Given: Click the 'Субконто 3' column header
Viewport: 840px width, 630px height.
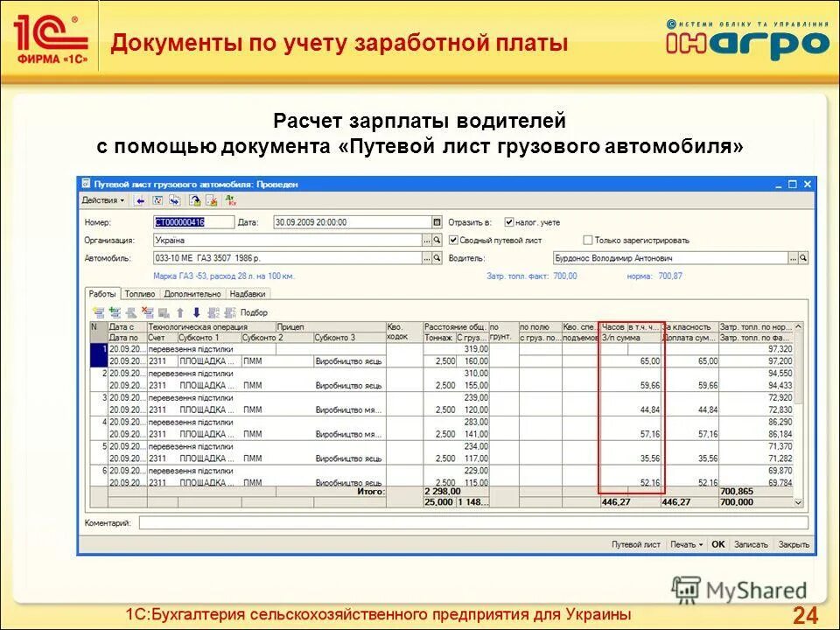Looking at the screenshot, I should [x=349, y=338].
